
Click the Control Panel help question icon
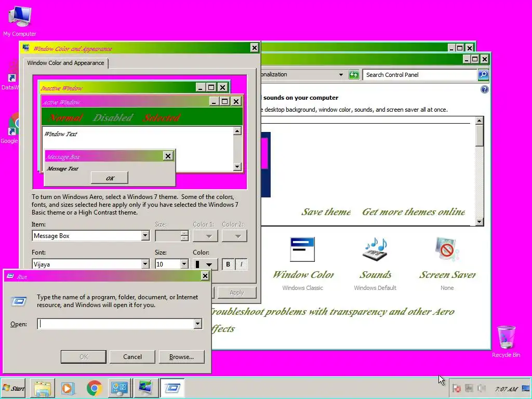(485, 89)
